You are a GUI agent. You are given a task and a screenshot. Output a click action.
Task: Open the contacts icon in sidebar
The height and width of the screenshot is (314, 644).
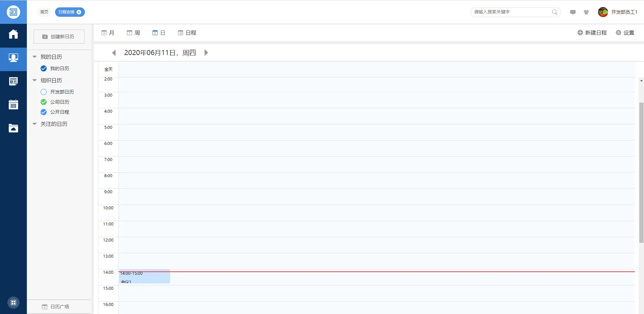[x=13, y=58]
